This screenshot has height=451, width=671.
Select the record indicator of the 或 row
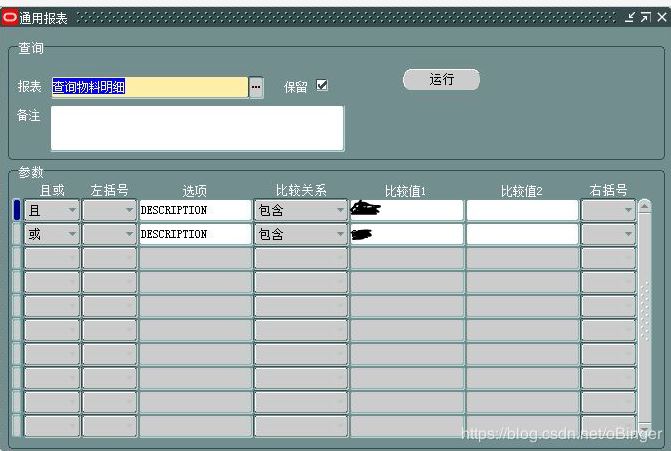(17, 234)
